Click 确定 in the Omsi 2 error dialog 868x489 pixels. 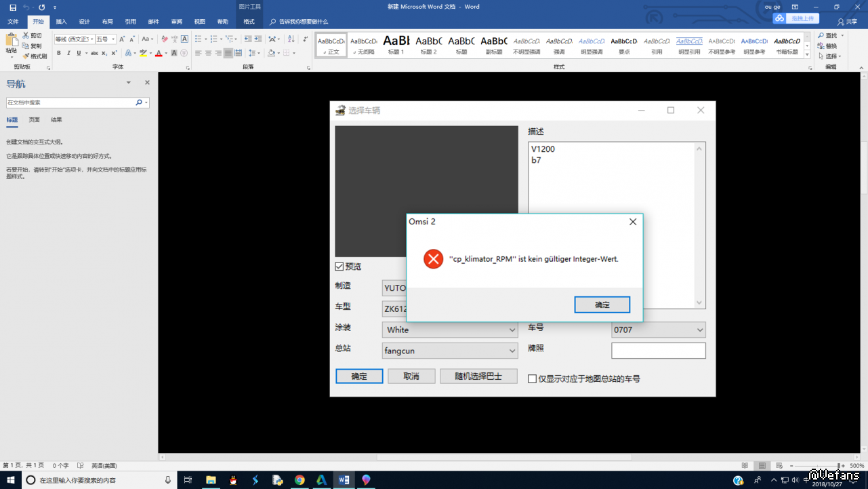tap(602, 305)
